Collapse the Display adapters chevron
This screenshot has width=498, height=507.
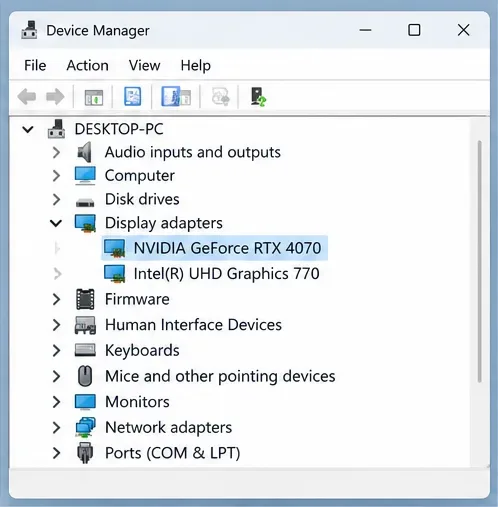[56, 223]
